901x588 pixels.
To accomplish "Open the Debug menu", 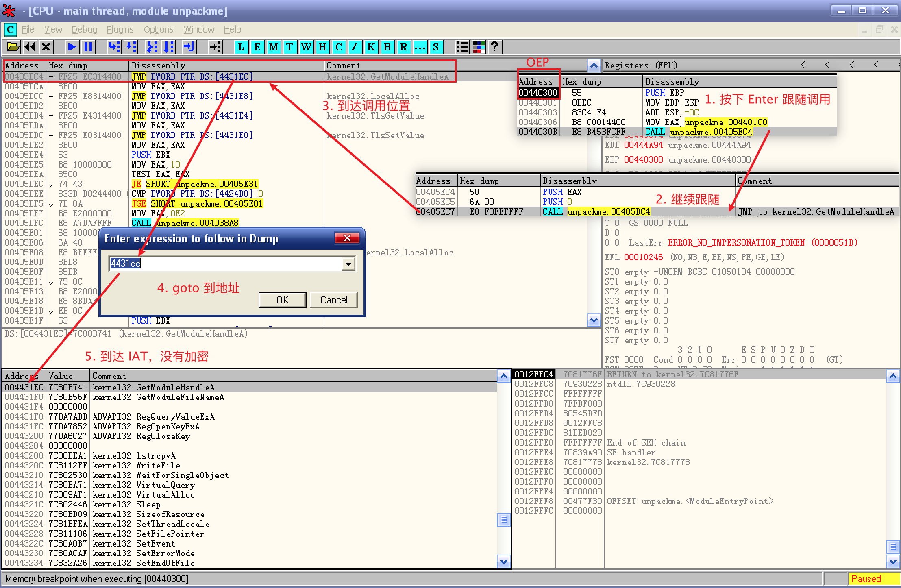I will [x=84, y=30].
